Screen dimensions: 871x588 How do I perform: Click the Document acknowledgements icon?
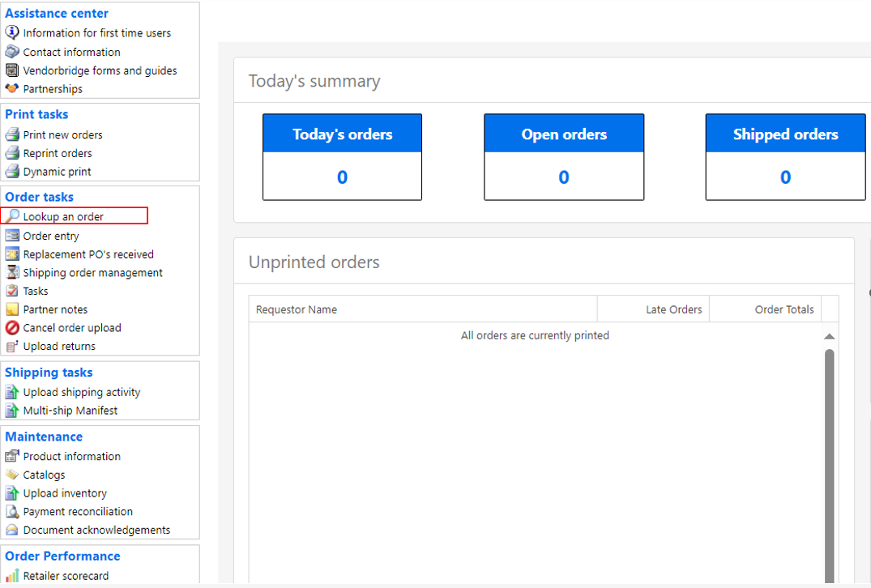click(12, 530)
